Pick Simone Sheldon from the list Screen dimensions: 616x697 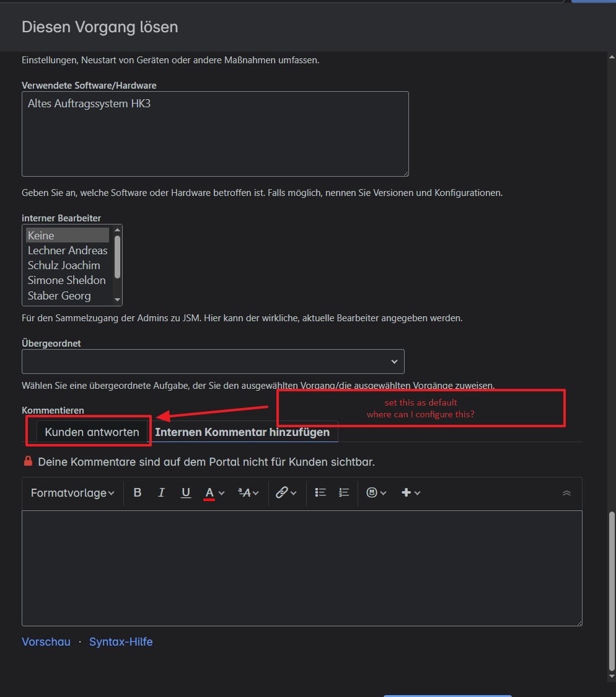pos(67,280)
